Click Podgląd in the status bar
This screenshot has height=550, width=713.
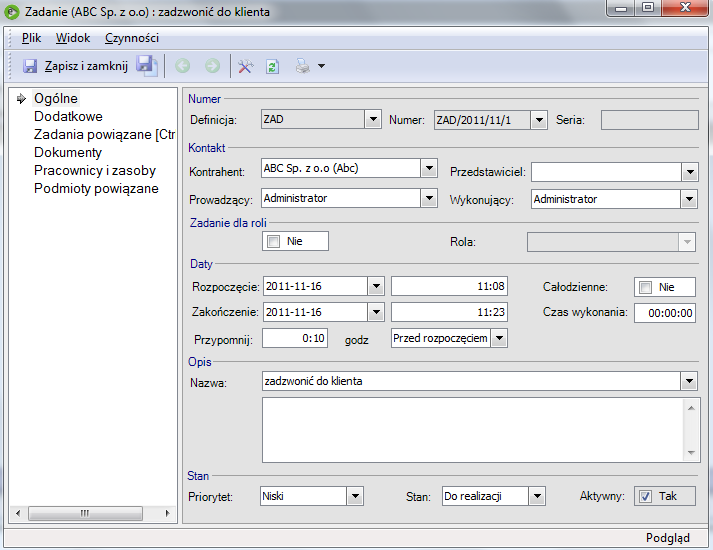[x=668, y=538]
